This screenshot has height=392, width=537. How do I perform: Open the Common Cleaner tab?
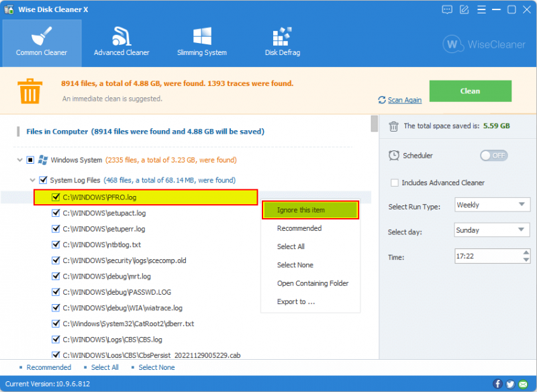coord(42,43)
